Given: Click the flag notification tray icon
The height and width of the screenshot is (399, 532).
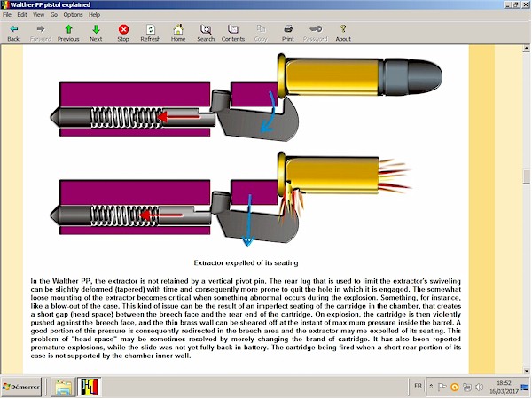Looking at the screenshot, I should pos(442,387).
